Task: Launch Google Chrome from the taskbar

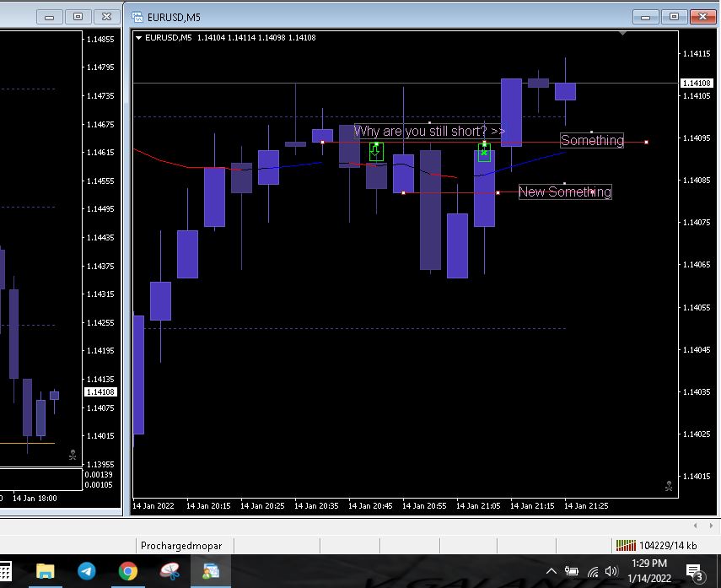Action: tap(128, 571)
